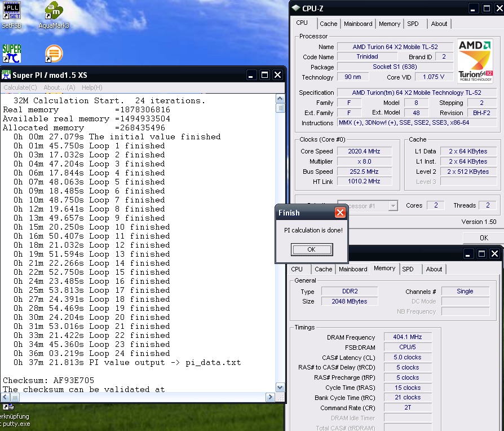Maximize the upper CPU-Z window
Image resolution: width=504 pixels, height=431 pixels.
(x=487, y=8)
